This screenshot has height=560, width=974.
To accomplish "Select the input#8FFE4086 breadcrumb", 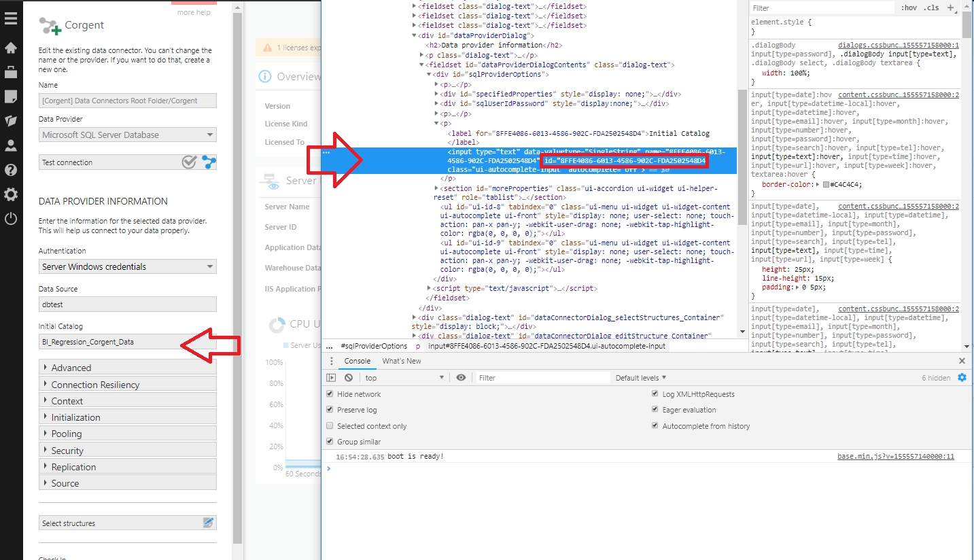I will (546, 346).
